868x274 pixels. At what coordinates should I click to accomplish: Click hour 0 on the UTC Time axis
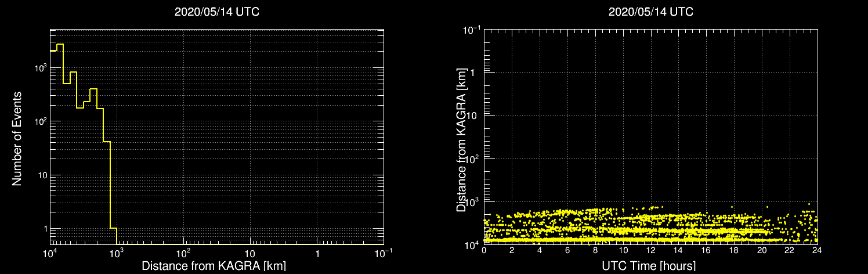pos(484,251)
